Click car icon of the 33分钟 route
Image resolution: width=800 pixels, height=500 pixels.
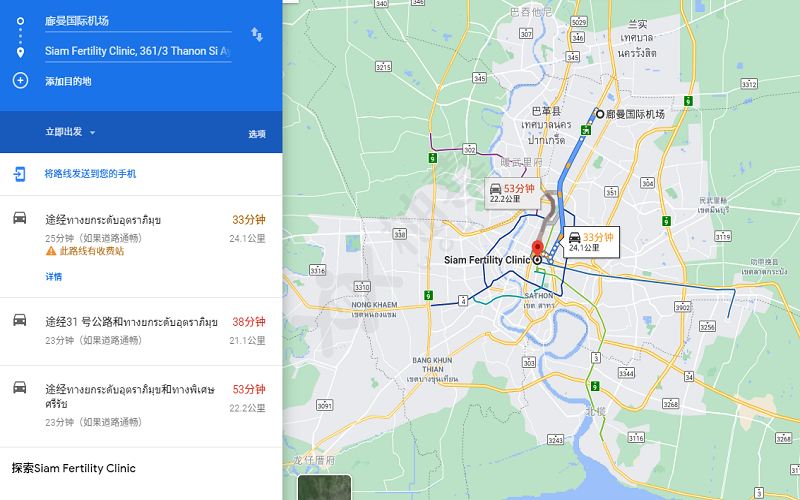pos(20,218)
